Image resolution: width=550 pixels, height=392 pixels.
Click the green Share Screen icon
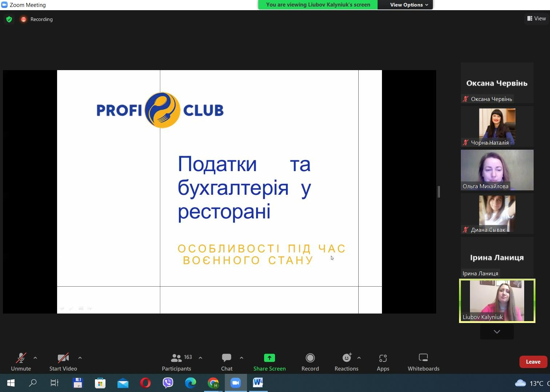(269, 358)
